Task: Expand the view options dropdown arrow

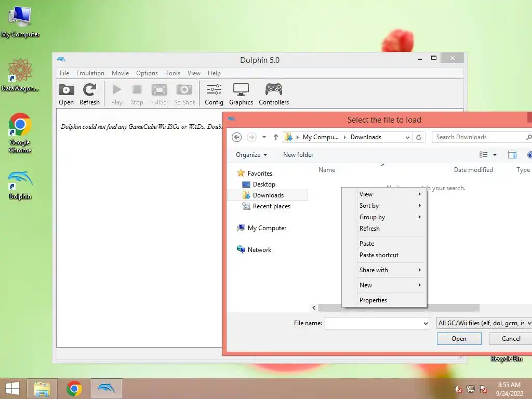Action: (495, 155)
